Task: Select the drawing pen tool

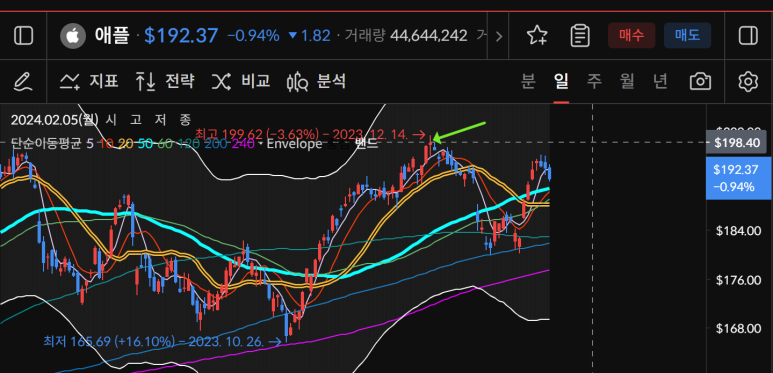Action: 23,81
